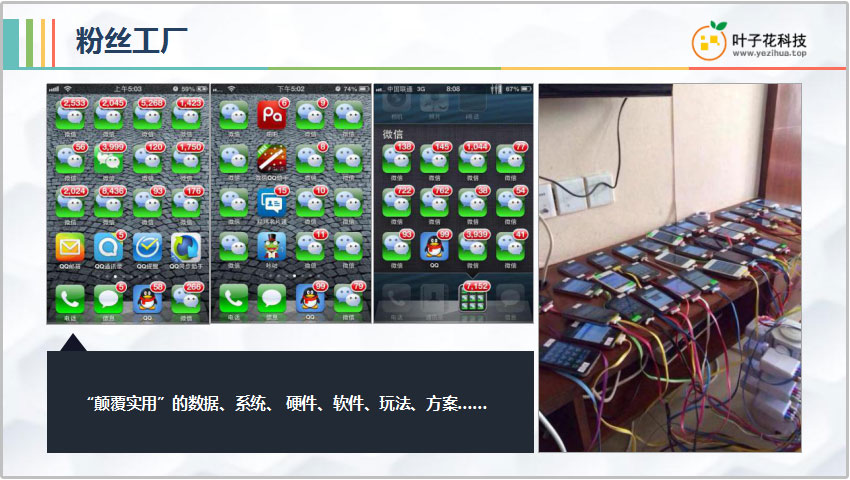850x480 pixels.
Task: Open the striped 微信QQ助手 app icon
Action: tap(272, 159)
